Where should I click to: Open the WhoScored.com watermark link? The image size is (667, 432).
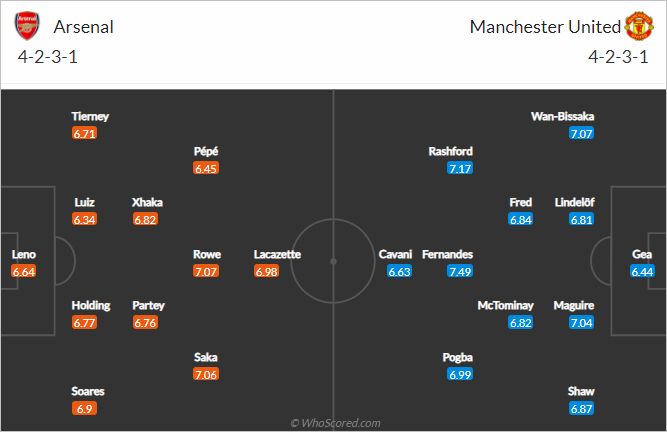click(x=335, y=423)
